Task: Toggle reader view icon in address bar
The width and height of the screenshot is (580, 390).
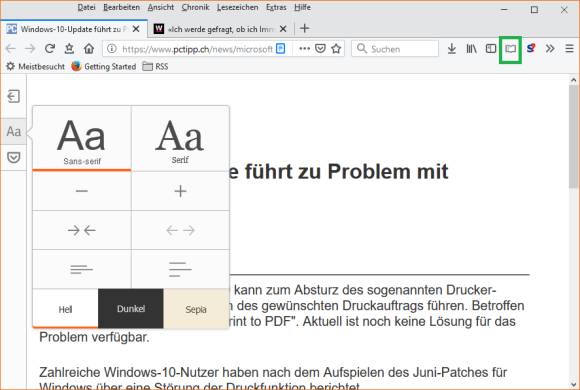Action: pos(281,48)
